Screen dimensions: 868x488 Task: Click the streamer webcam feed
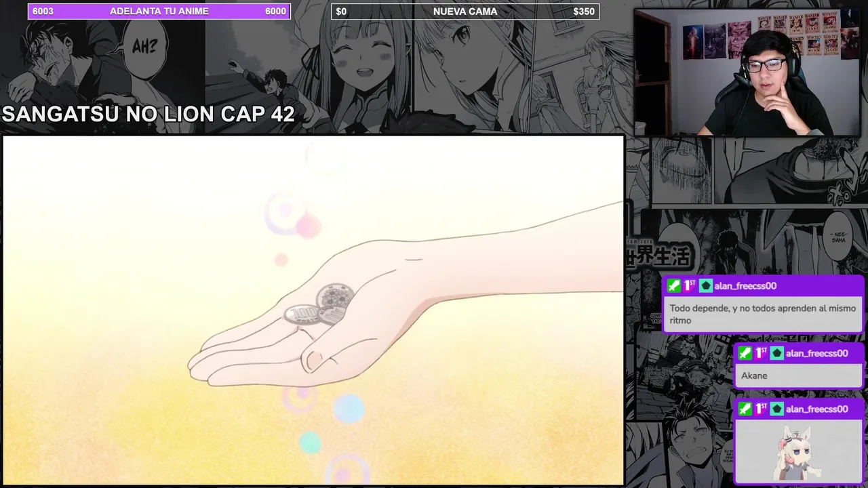click(747, 73)
